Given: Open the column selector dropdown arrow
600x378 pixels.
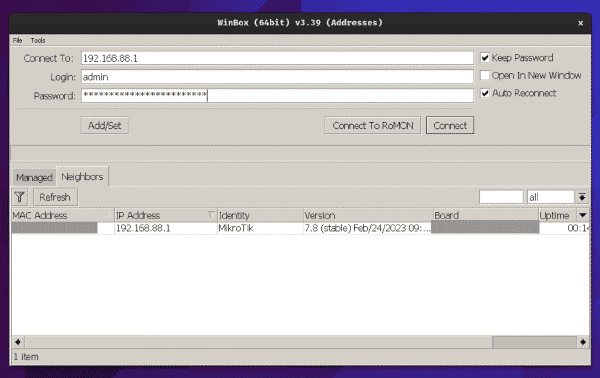Looking at the screenshot, I should click(583, 215).
